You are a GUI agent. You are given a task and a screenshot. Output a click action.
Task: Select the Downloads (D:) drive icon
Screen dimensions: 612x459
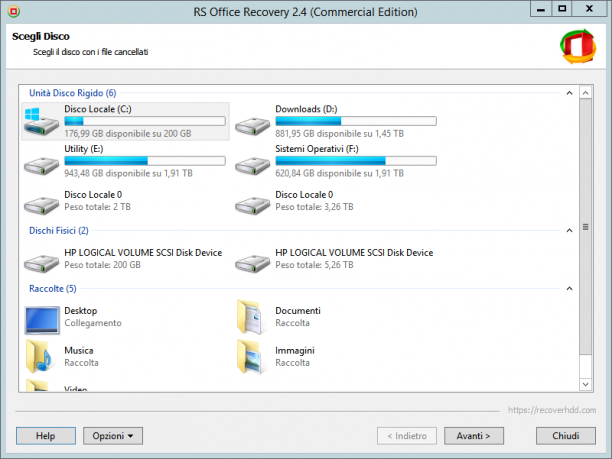click(x=253, y=126)
